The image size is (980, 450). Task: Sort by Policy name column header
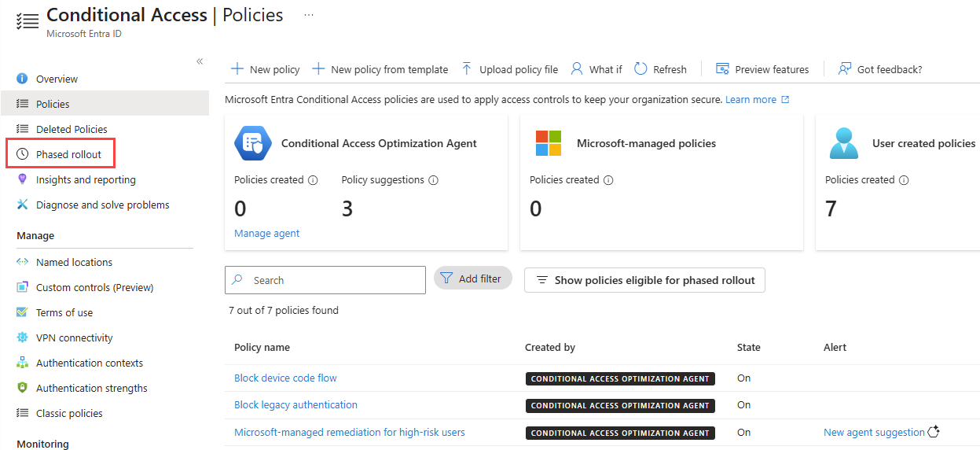pyautogui.click(x=262, y=347)
